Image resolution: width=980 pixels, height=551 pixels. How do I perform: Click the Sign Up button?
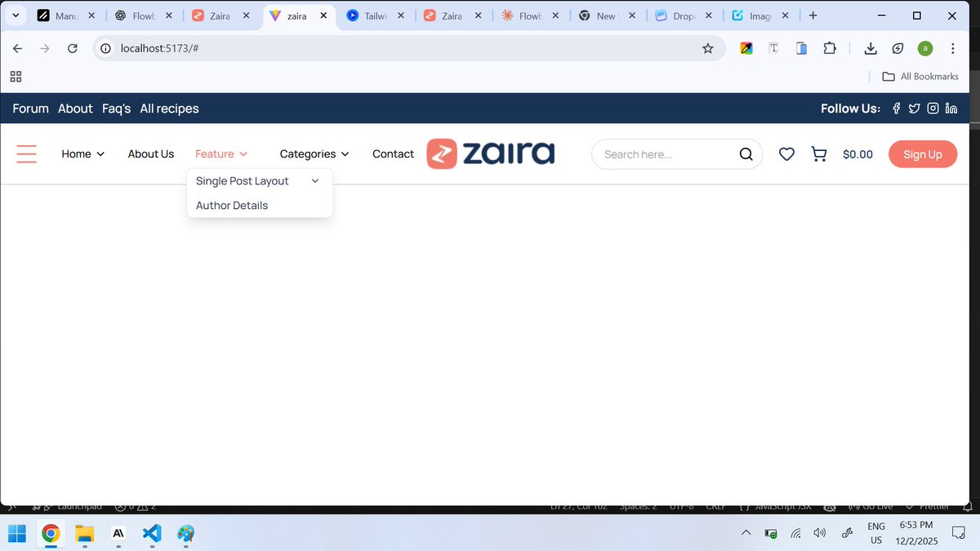click(x=922, y=153)
